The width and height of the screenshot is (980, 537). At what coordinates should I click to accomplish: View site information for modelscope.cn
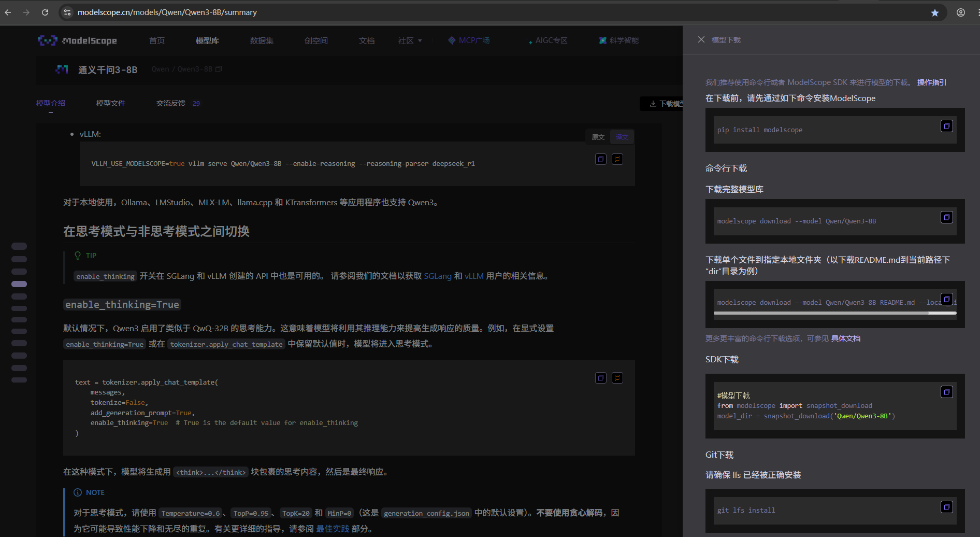(x=67, y=12)
